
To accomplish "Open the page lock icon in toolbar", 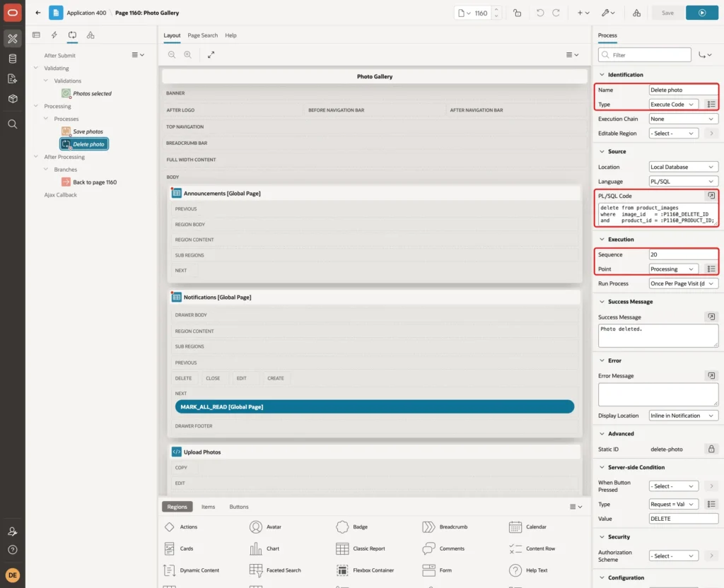I will [517, 13].
